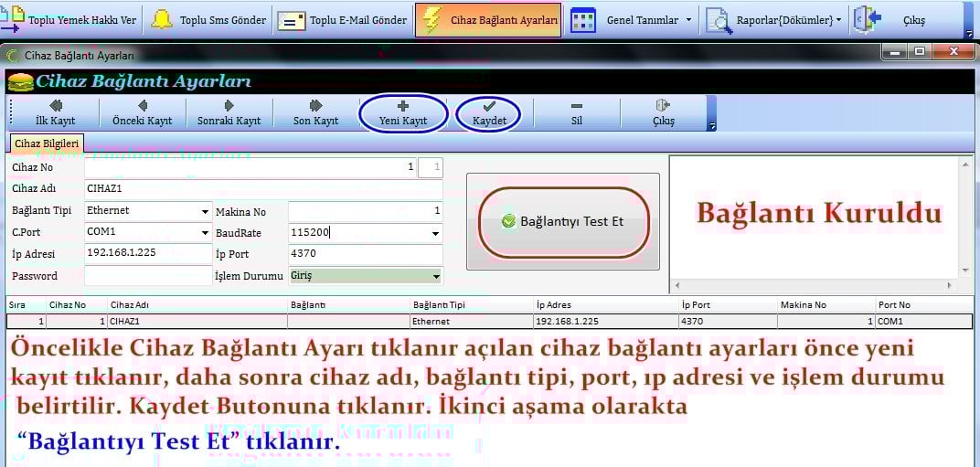Image resolution: width=980 pixels, height=467 pixels.
Task: Click the Toplu E-Mail Gönder button label
Action: tap(358, 20)
